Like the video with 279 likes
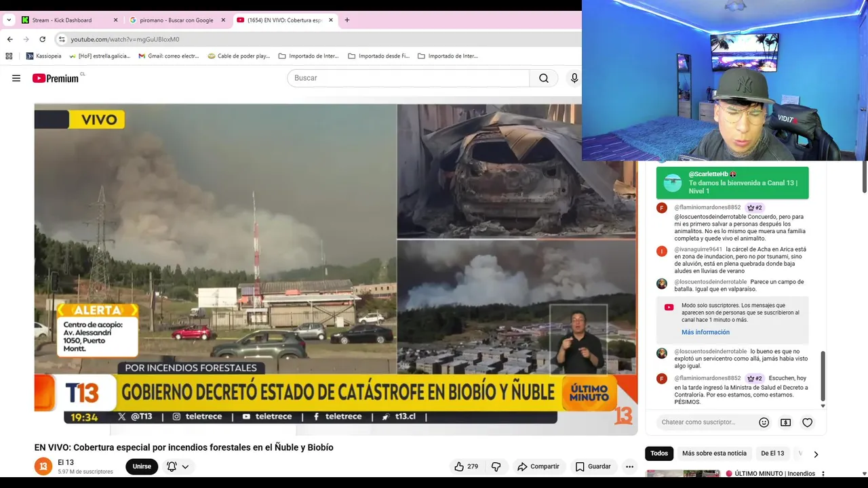Viewport: 868px width, 488px height. click(467, 466)
